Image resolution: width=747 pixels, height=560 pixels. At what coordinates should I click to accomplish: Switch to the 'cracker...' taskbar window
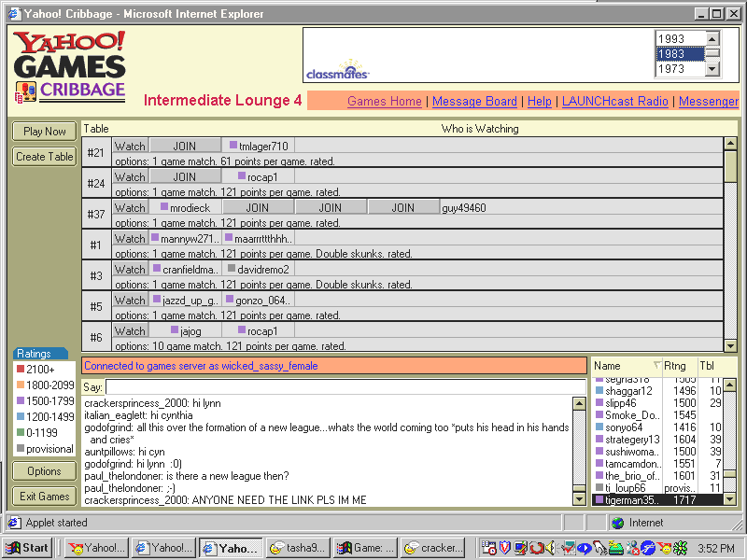tap(433, 548)
